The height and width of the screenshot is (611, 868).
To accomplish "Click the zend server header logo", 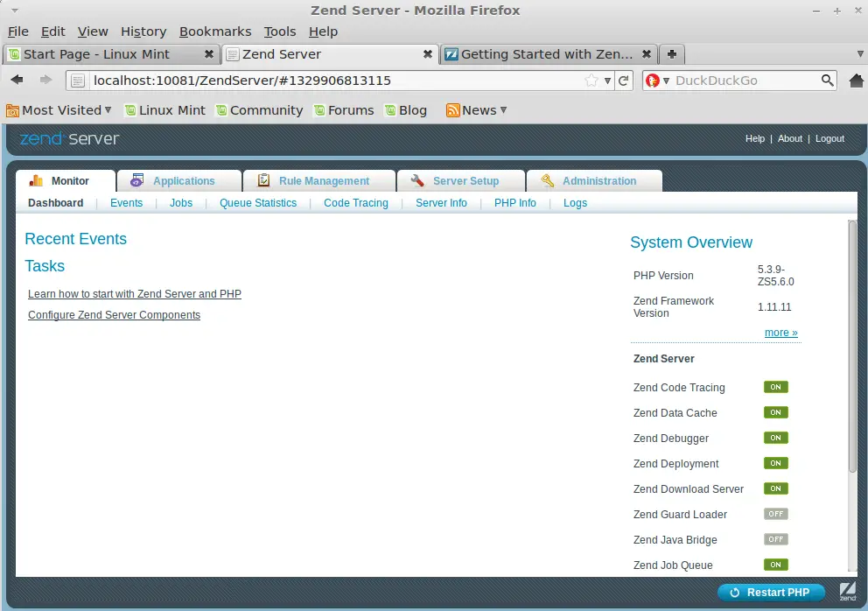I will [x=69, y=138].
